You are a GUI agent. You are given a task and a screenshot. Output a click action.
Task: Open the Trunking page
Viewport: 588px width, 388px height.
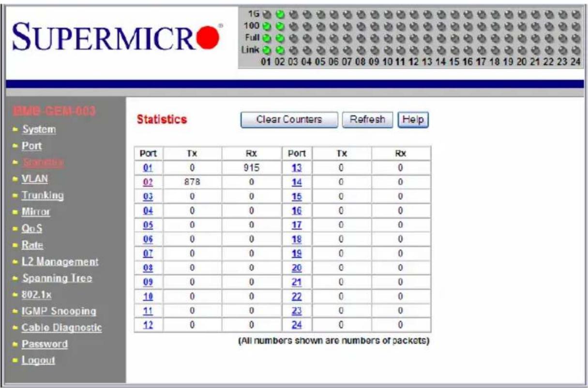coord(43,195)
